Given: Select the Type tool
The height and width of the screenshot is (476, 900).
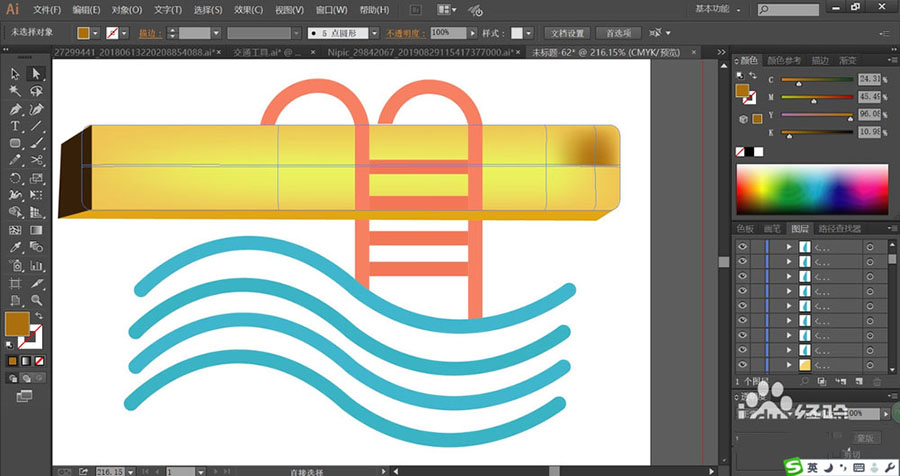Looking at the screenshot, I should tap(16, 127).
